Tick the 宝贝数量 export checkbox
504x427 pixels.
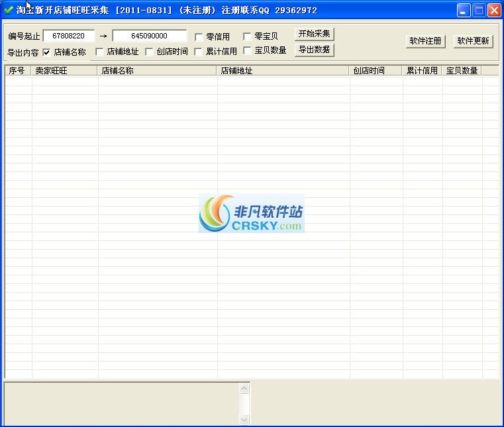point(247,50)
